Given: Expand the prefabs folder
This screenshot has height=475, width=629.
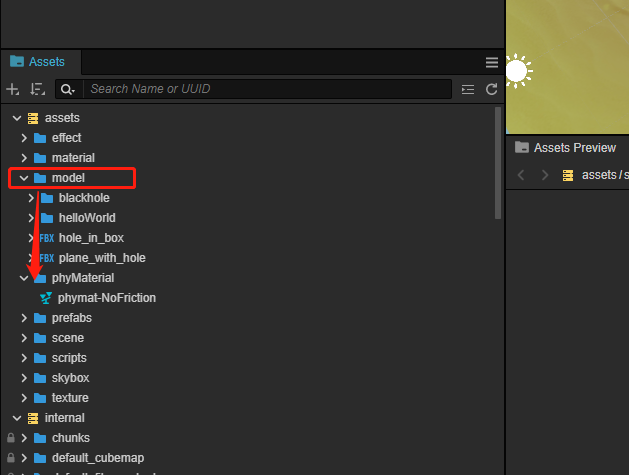Looking at the screenshot, I should click(x=24, y=318).
